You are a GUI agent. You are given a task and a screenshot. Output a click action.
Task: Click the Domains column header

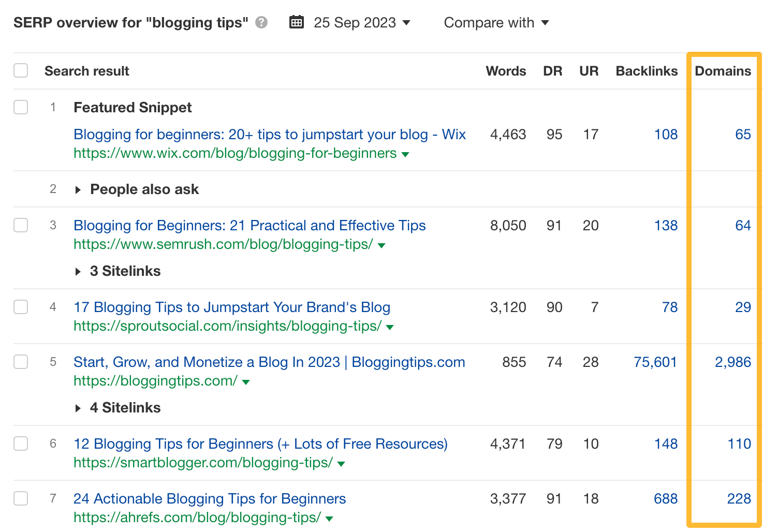pos(723,70)
